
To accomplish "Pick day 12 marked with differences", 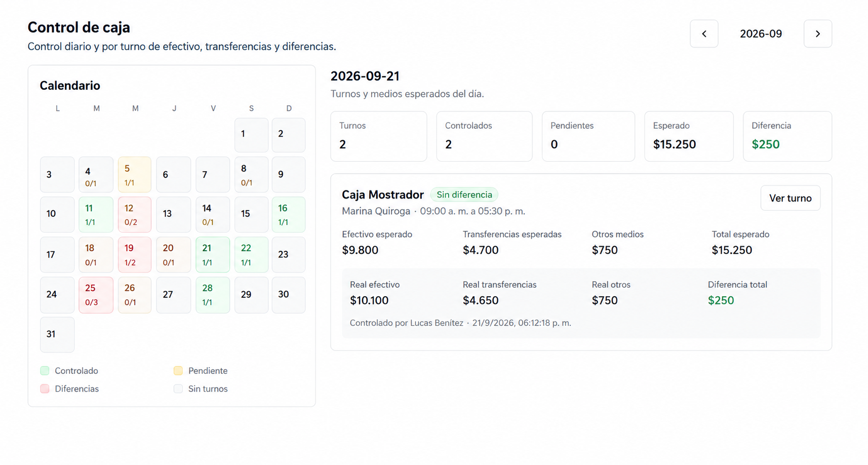I will [134, 215].
